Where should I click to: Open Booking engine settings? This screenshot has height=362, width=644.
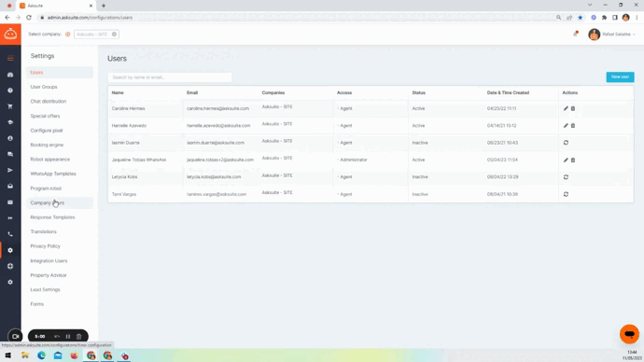pyautogui.click(x=47, y=145)
